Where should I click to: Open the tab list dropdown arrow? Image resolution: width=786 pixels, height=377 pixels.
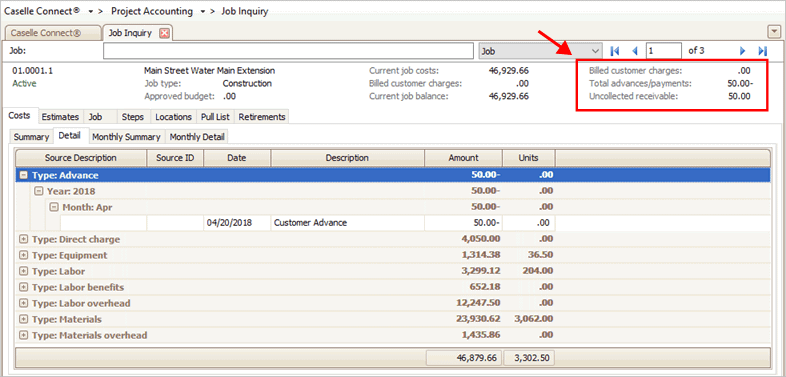pos(773,32)
